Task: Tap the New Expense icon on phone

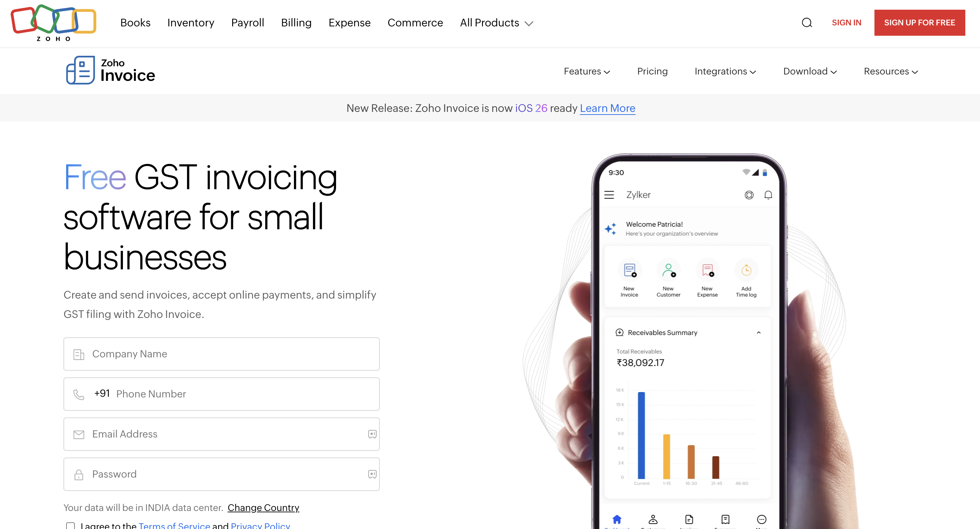Action: [x=707, y=271]
